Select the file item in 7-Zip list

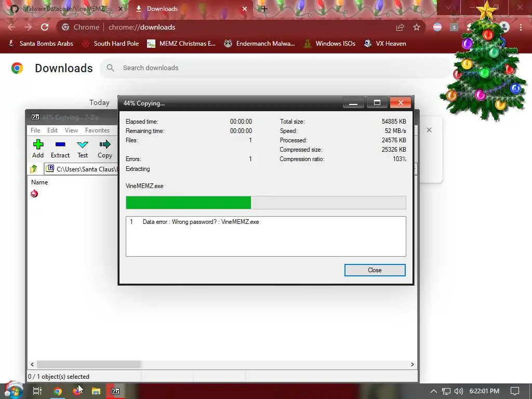34,193
